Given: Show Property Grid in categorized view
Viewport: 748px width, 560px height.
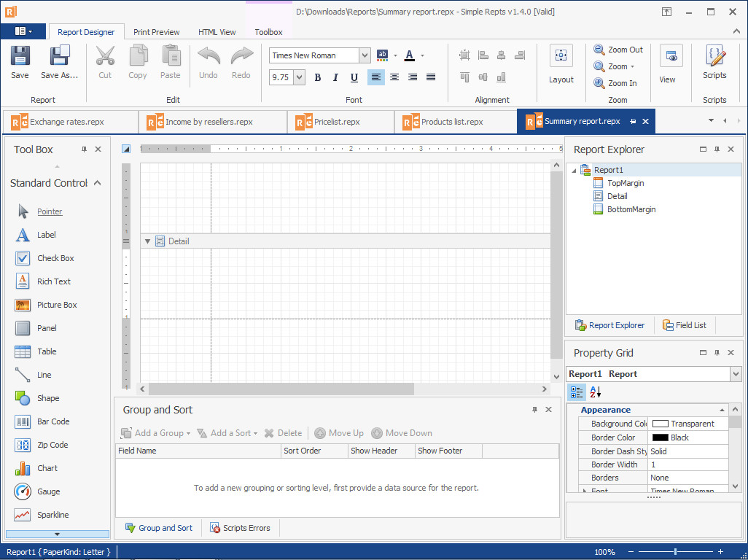Looking at the screenshot, I should pyautogui.click(x=577, y=392).
